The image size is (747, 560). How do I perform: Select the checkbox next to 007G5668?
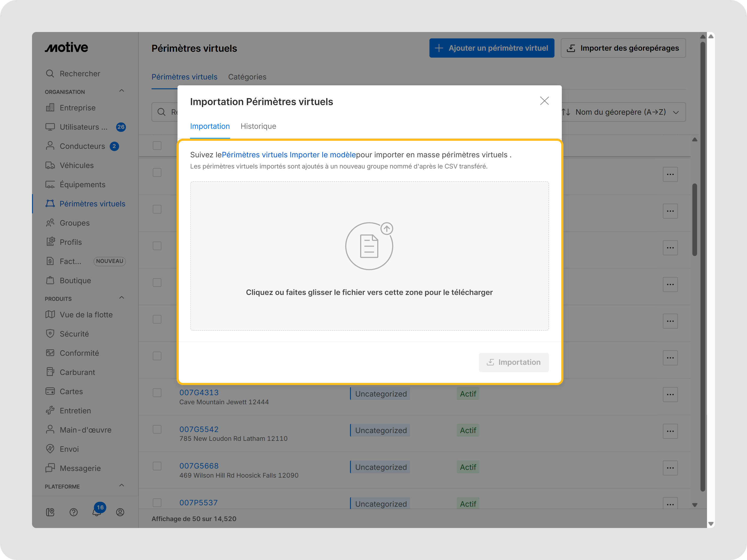[157, 466]
